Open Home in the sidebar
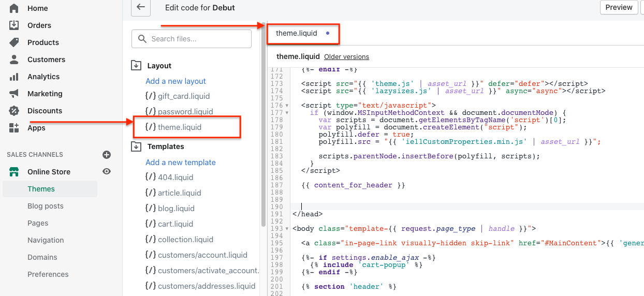 [x=38, y=8]
